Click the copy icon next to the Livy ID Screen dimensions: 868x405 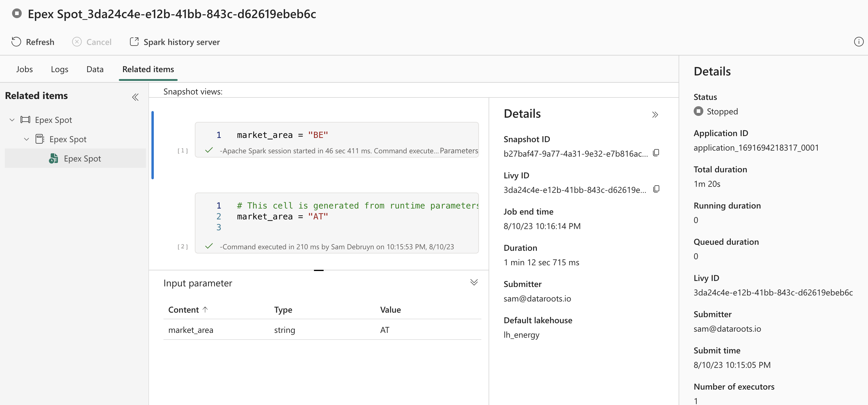click(656, 189)
